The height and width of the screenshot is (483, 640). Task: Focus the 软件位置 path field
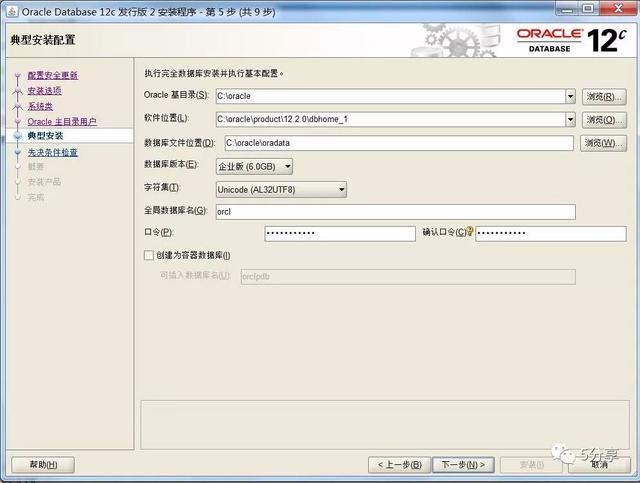pyautogui.click(x=391, y=120)
